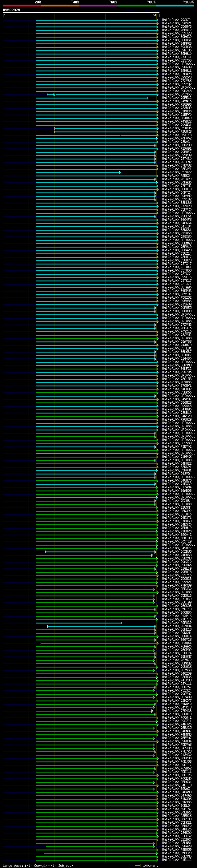Viewport: 197px width, 868px height.
Task: Click label UniRef100_P15112
Action: coord(177,860)
